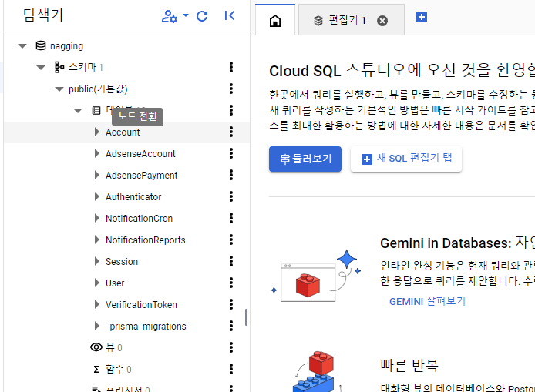The width and height of the screenshot is (535, 392).
Task: Select the Account table name
Action: [123, 132]
